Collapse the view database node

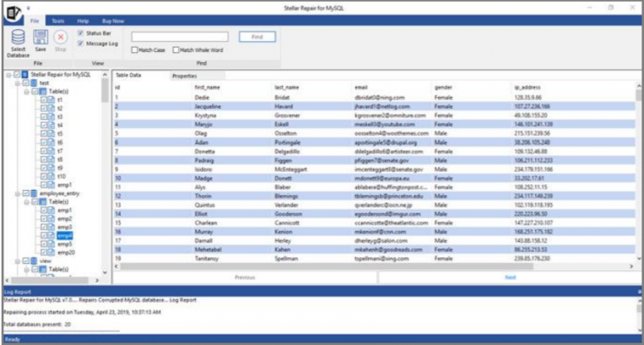coord(18,261)
